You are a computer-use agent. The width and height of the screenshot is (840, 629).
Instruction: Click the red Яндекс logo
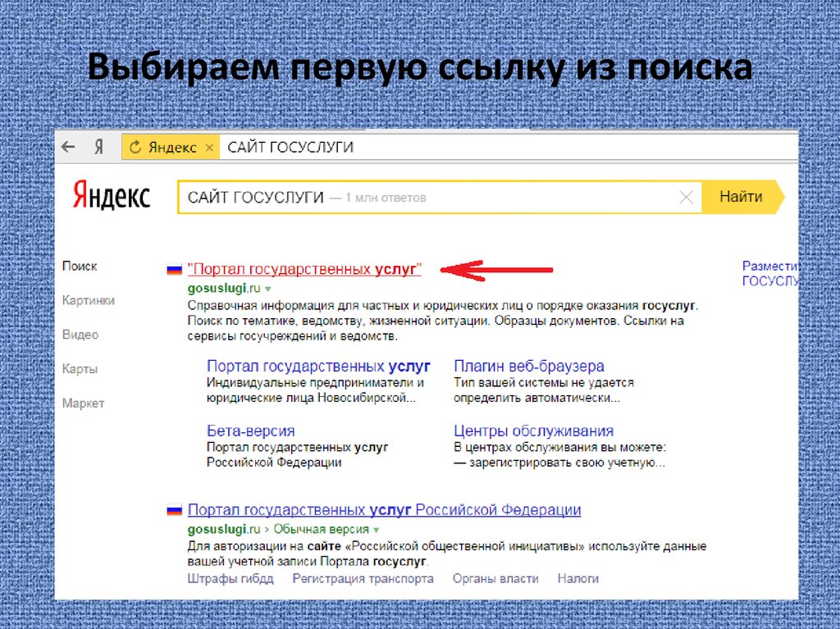111,197
